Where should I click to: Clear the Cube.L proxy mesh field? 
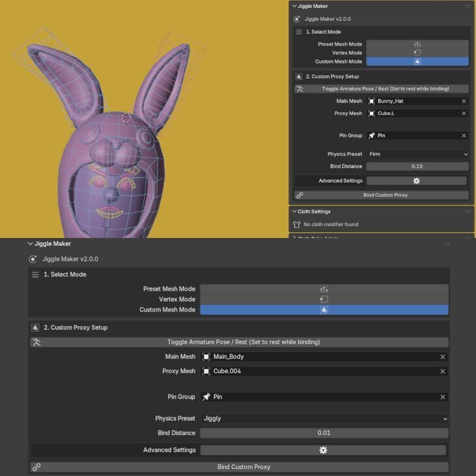464,113
